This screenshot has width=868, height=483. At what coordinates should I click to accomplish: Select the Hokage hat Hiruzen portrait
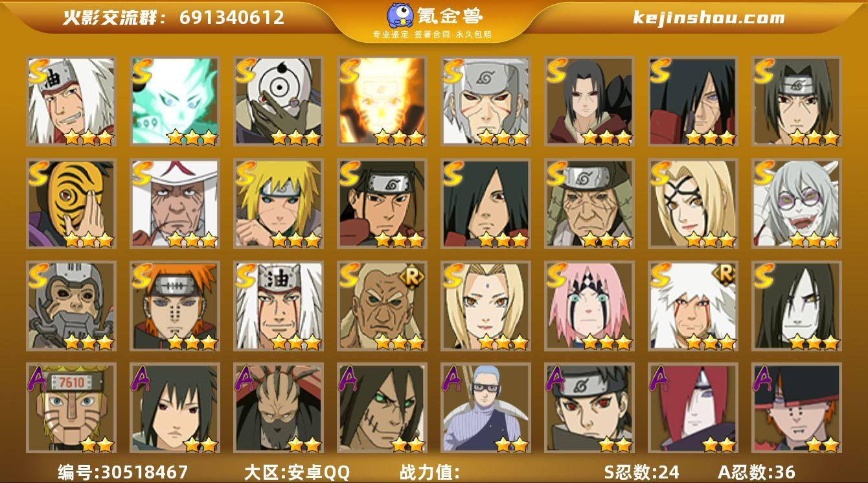175,204
